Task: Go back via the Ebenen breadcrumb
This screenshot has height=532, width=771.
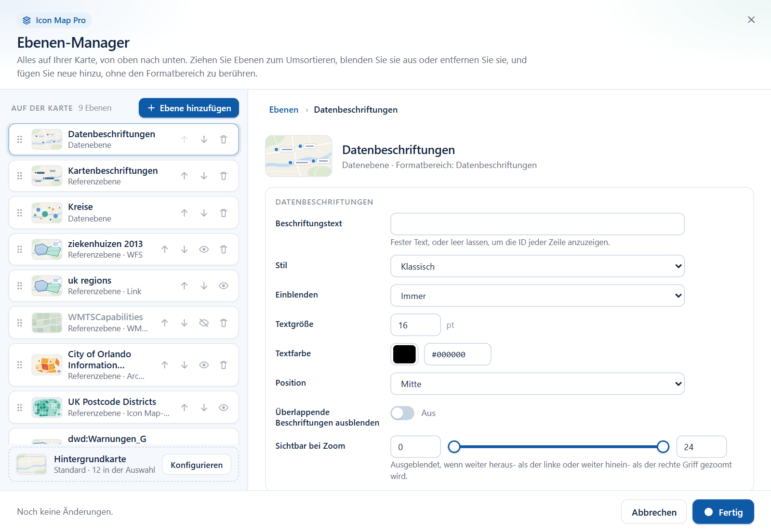Action: pos(284,110)
